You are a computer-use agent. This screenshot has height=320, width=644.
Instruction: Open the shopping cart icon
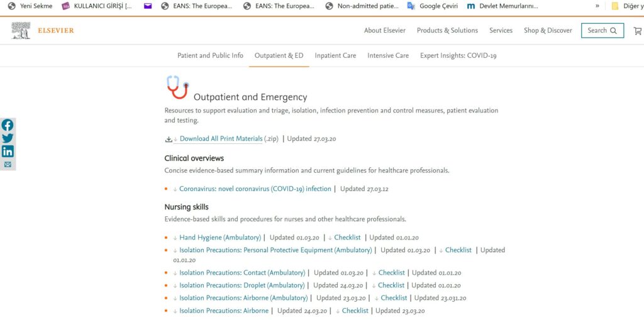(x=638, y=31)
